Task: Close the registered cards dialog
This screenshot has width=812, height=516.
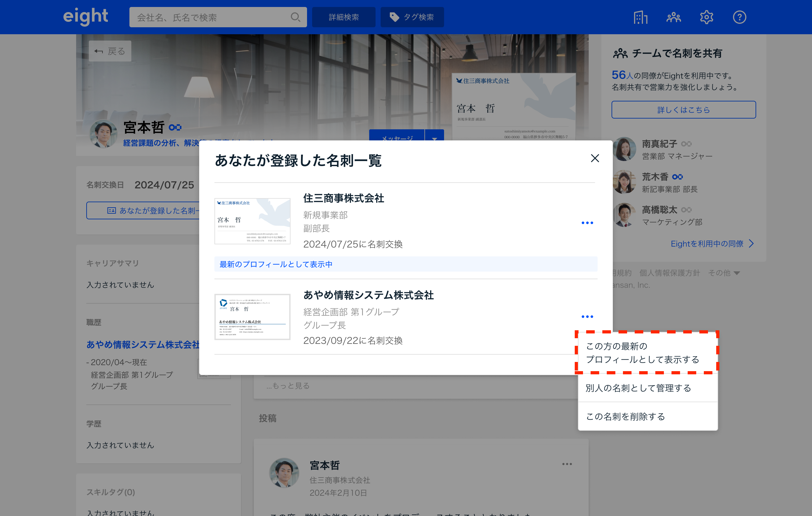Action: [595, 158]
